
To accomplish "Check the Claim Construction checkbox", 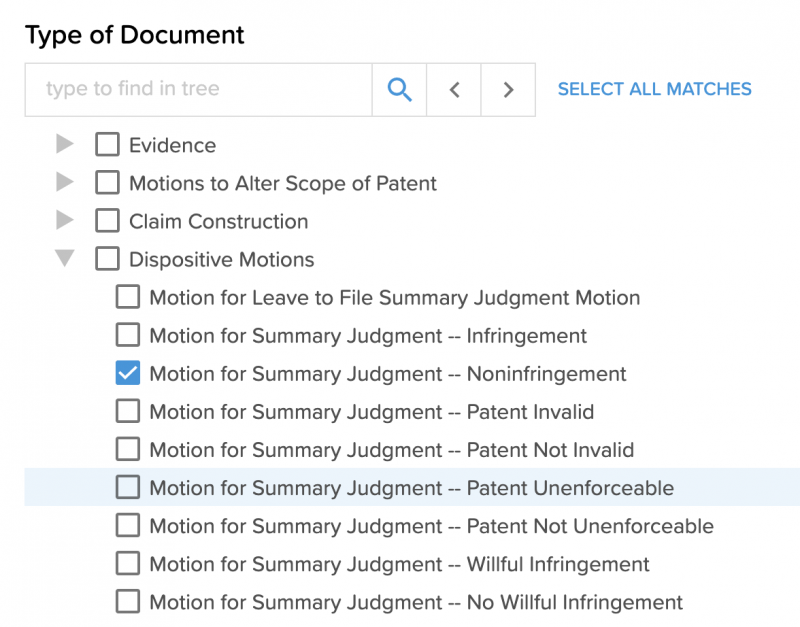I will (107, 221).
